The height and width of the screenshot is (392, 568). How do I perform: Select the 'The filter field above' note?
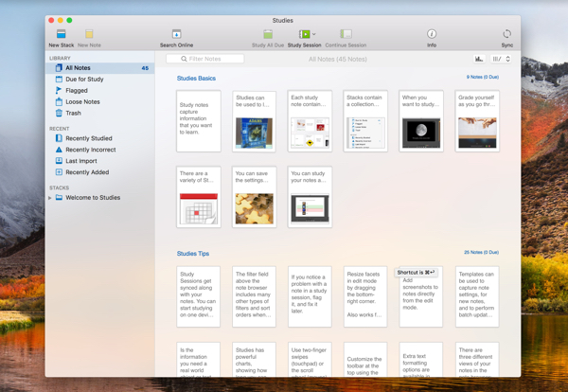pos(254,296)
